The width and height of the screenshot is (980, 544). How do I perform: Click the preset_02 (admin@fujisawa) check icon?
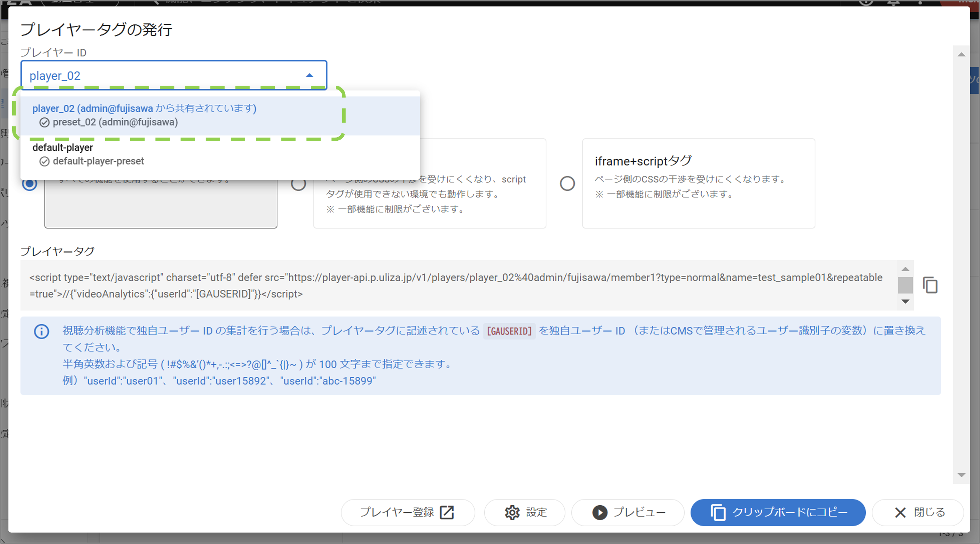[45, 123]
